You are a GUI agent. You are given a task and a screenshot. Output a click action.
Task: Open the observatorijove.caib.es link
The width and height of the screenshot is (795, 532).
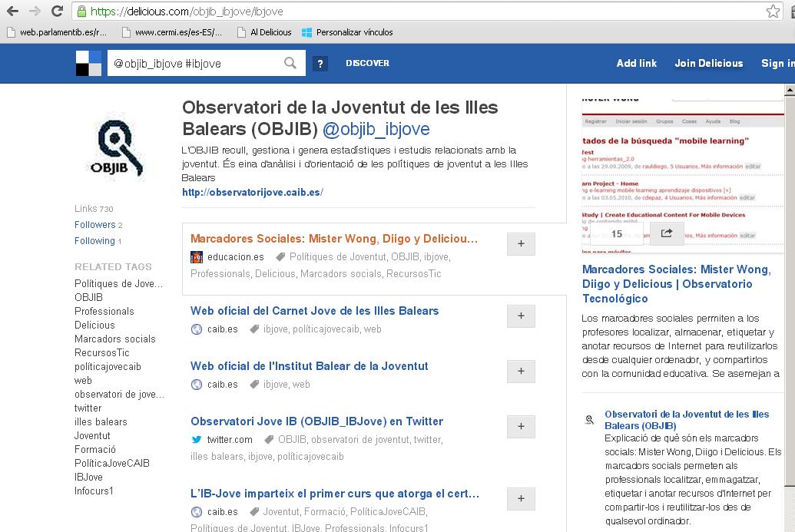coord(253,193)
